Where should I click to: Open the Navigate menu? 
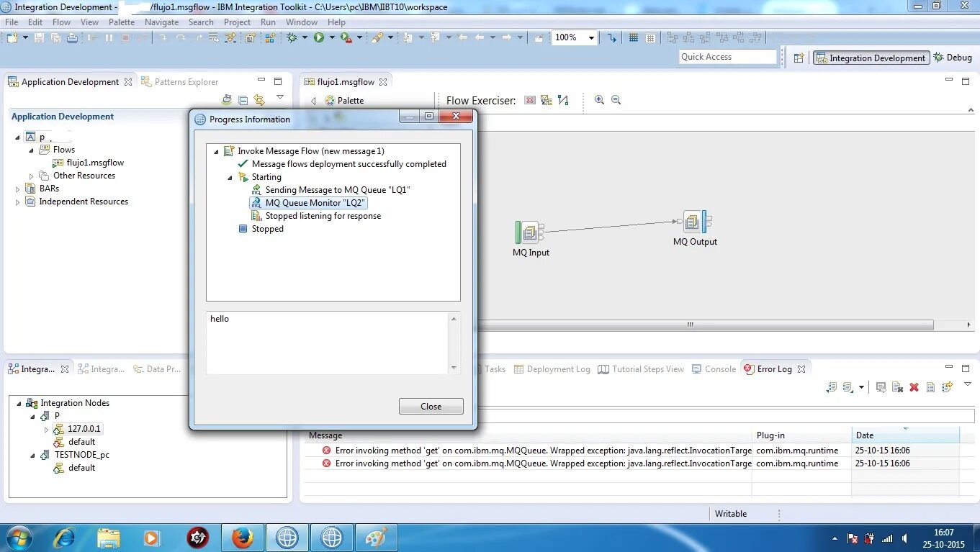click(161, 22)
